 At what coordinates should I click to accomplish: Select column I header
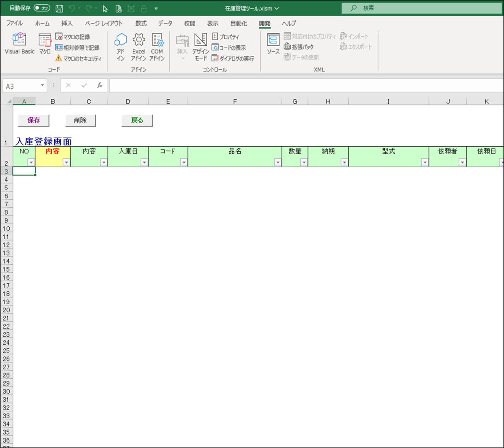coord(388,101)
